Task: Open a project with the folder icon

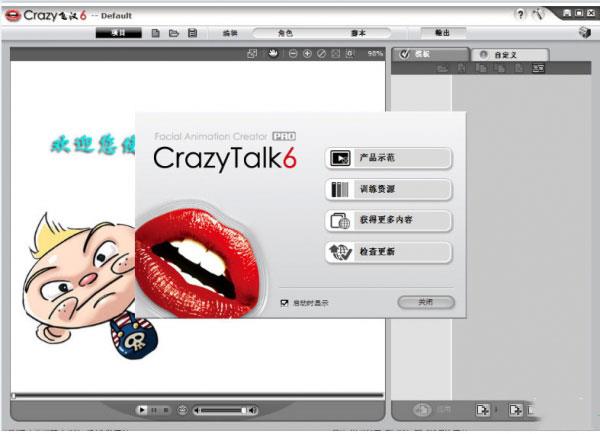Action: (174, 33)
